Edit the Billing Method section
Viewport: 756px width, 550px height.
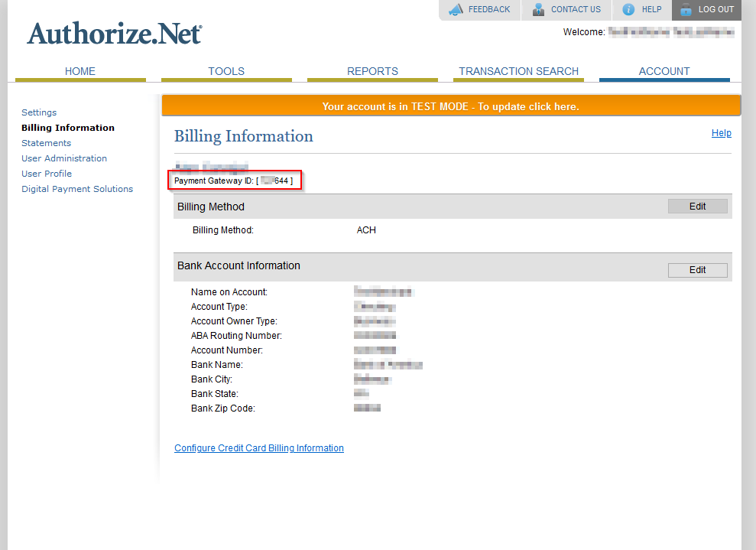(x=697, y=207)
